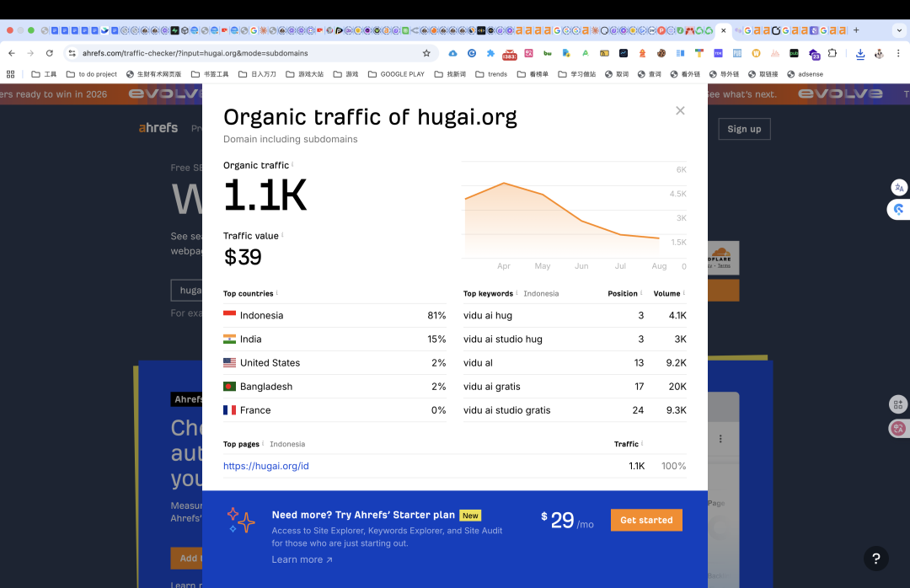Click the Position column info icon
This screenshot has width=910, height=588.
(x=641, y=292)
